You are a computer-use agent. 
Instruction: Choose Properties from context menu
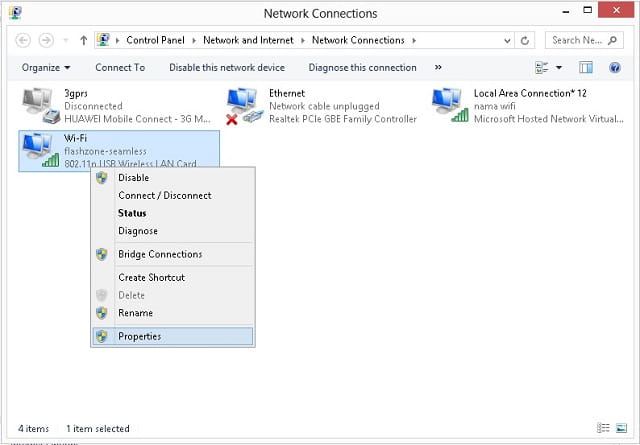173,336
